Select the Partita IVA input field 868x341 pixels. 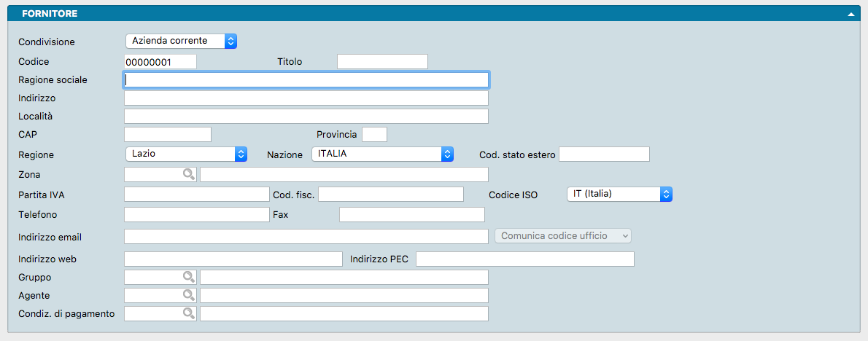pyautogui.click(x=197, y=194)
